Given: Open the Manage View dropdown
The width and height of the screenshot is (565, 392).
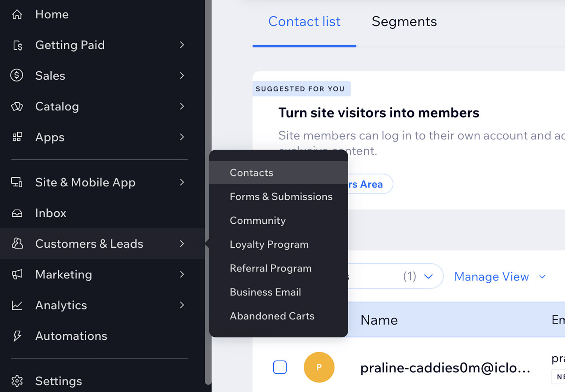Looking at the screenshot, I should click(x=500, y=277).
